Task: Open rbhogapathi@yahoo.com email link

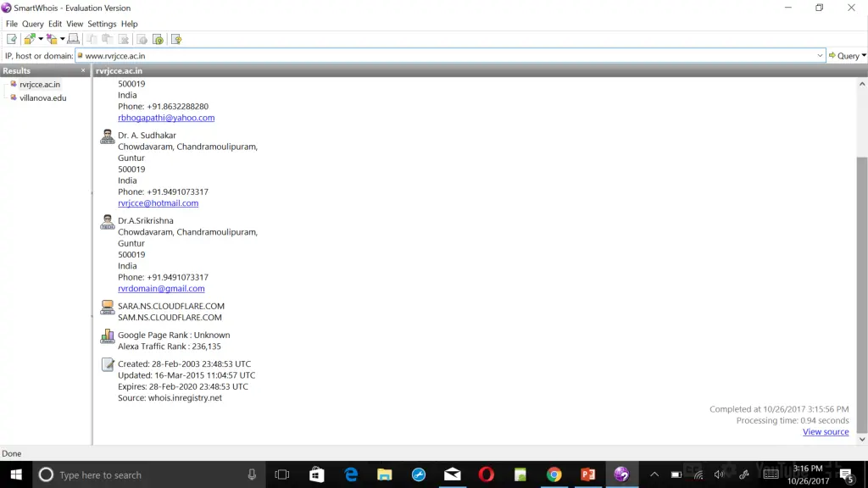Action: (166, 117)
